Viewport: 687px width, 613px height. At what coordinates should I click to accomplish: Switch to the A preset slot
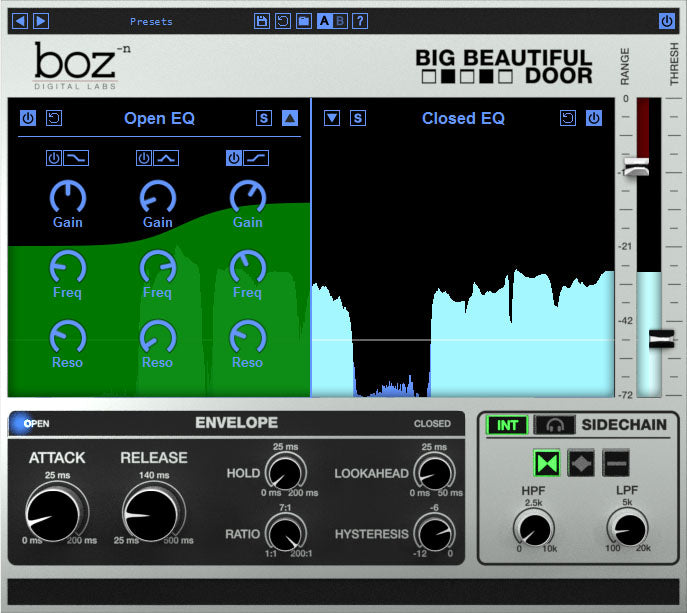point(324,21)
